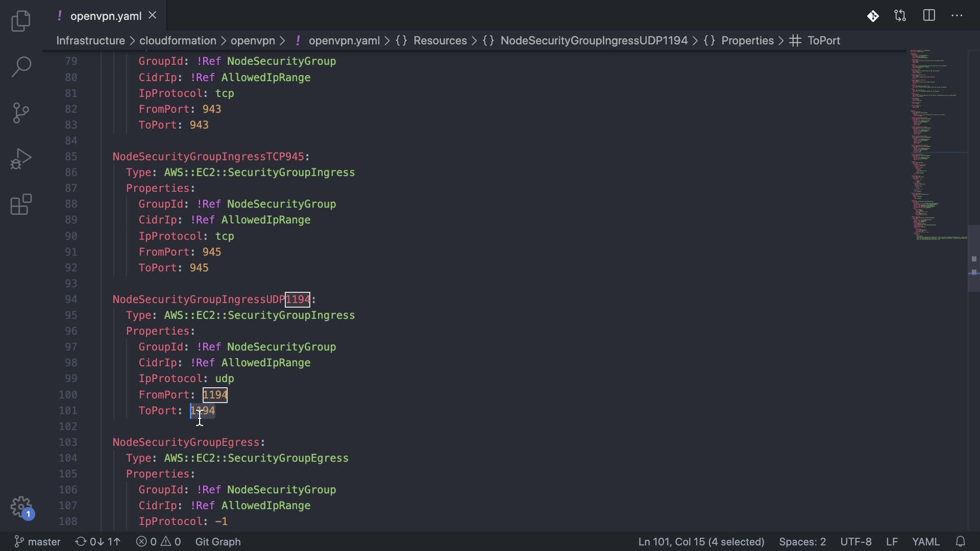Open the Run and Debug view
Screen dimensions: 980x551
pyautogui.click(x=21, y=159)
